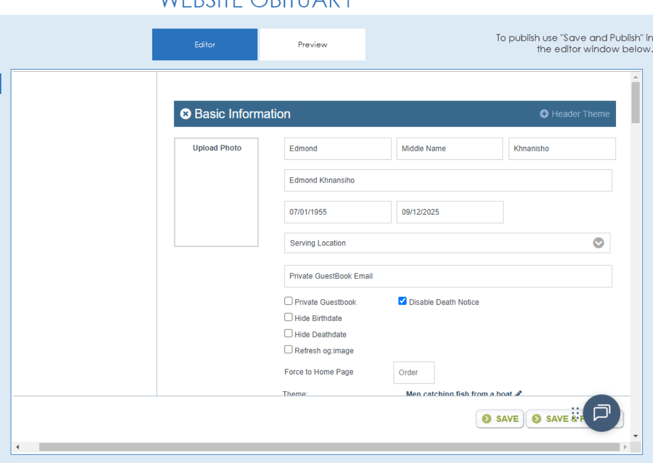Tick the Hide Birthdate checkbox

tap(288, 317)
